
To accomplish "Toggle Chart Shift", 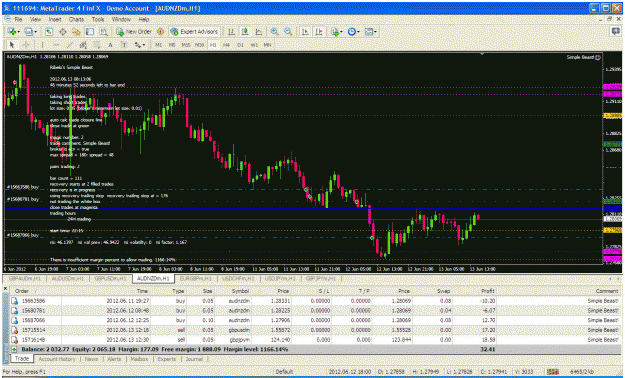I will click(x=318, y=32).
